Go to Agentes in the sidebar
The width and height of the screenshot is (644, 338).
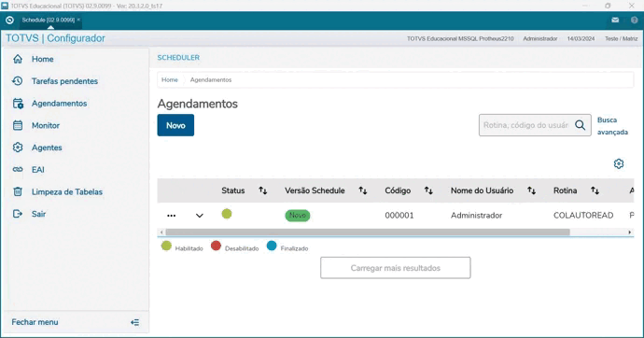pos(47,148)
